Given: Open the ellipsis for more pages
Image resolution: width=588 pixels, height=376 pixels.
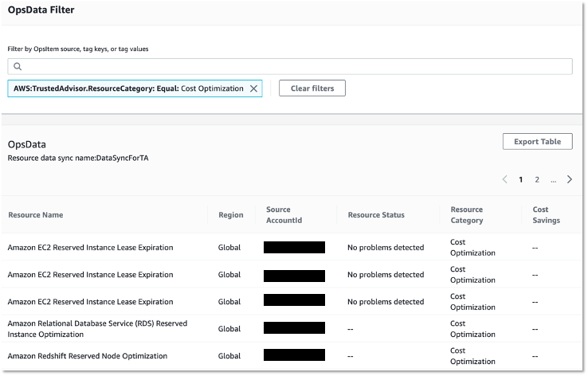Looking at the screenshot, I should [x=554, y=180].
